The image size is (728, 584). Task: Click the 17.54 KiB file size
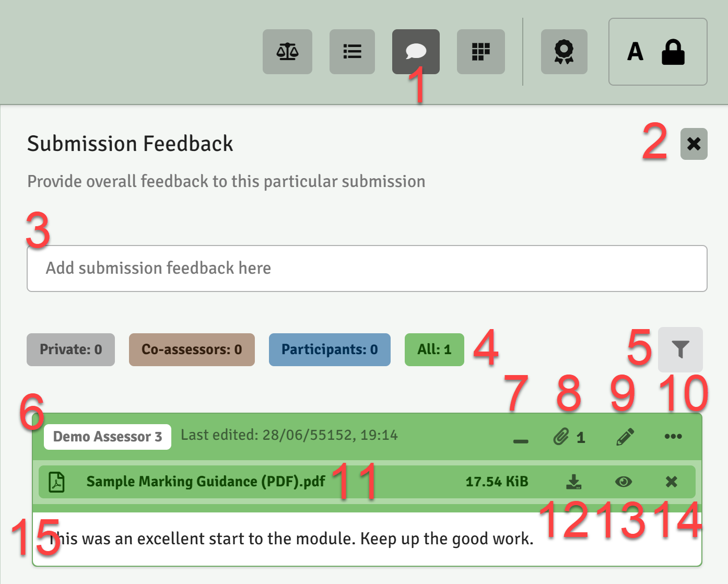[497, 482]
